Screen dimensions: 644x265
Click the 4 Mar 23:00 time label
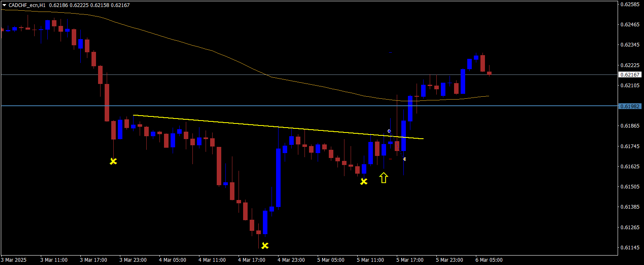pos(291,260)
